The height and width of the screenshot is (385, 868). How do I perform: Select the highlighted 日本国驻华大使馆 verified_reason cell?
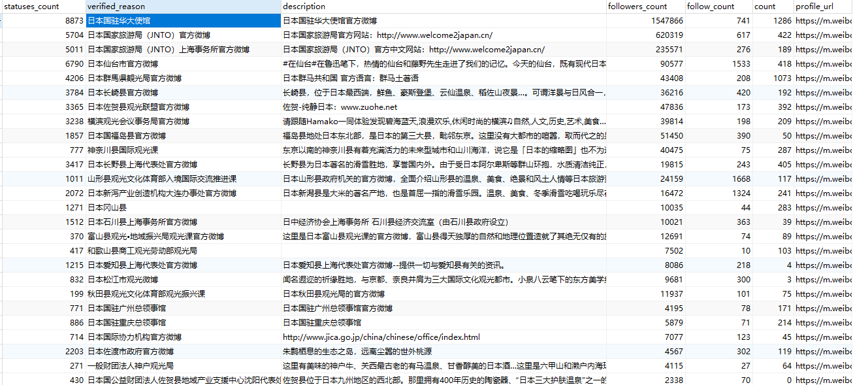pyautogui.click(x=183, y=21)
